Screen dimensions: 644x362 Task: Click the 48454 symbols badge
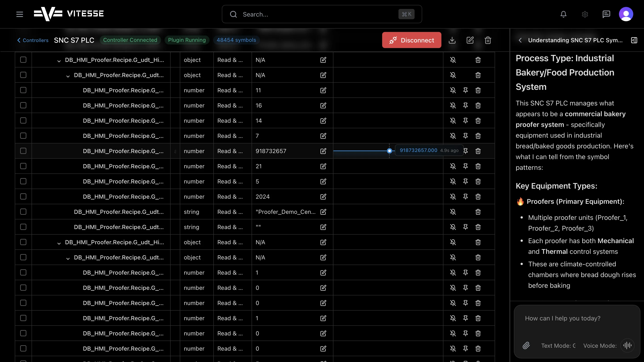[236, 40]
